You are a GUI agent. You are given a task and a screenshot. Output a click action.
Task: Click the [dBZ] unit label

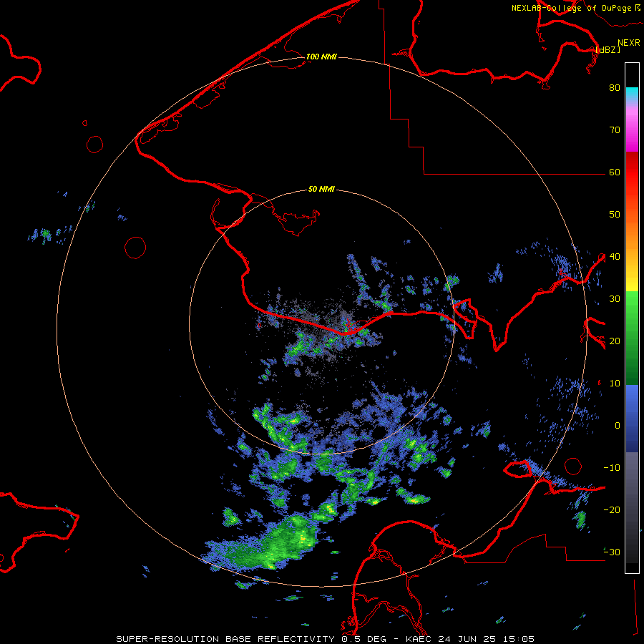(x=608, y=49)
